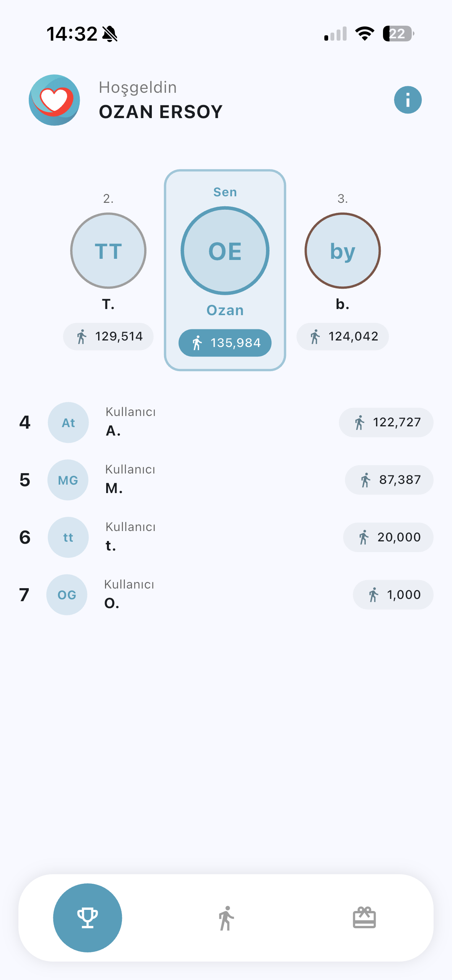
Task: Open the gift card rewards tab
Action: pyautogui.click(x=364, y=918)
